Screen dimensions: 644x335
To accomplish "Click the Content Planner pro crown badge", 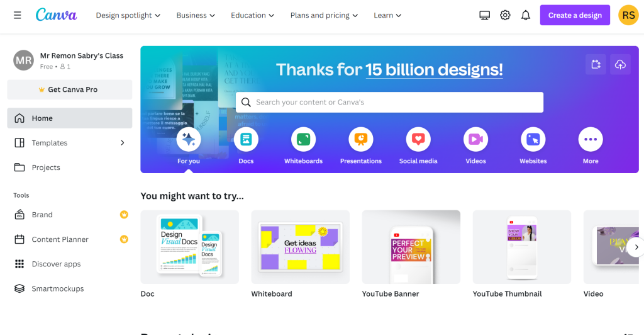I will pyautogui.click(x=124, y=239).
